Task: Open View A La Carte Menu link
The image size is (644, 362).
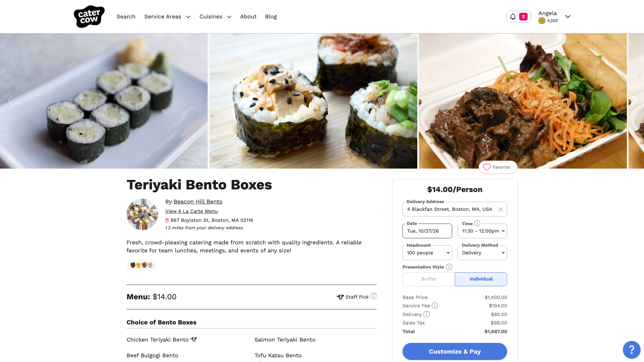Action: (x=192, y=211)
